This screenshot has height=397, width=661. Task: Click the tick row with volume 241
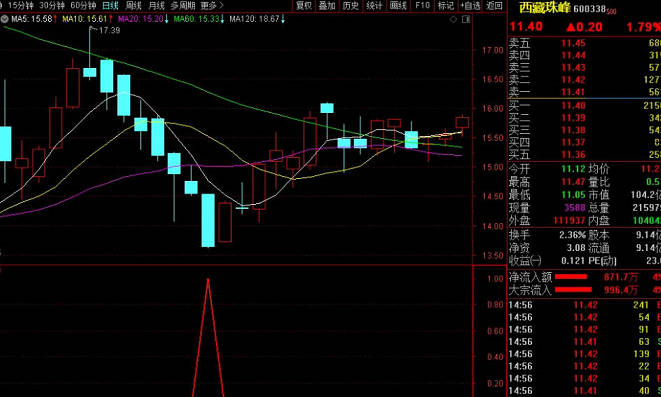(584, 305)
